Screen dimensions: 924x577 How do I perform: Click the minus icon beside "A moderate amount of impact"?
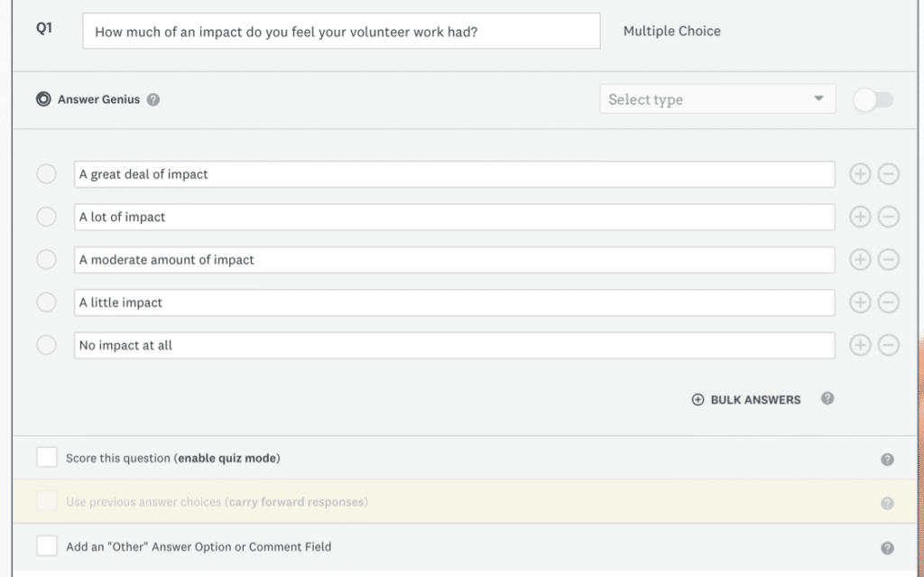887,259
